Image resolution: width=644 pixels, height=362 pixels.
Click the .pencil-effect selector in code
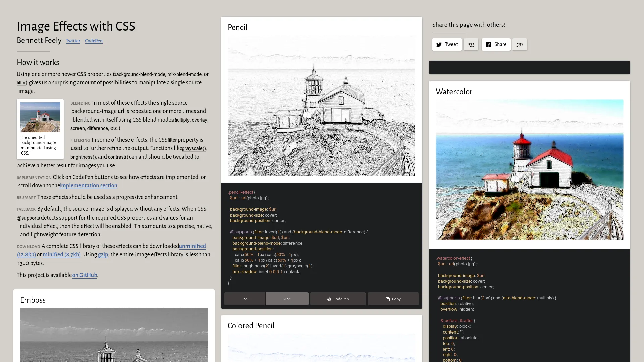tap(240, 192)
